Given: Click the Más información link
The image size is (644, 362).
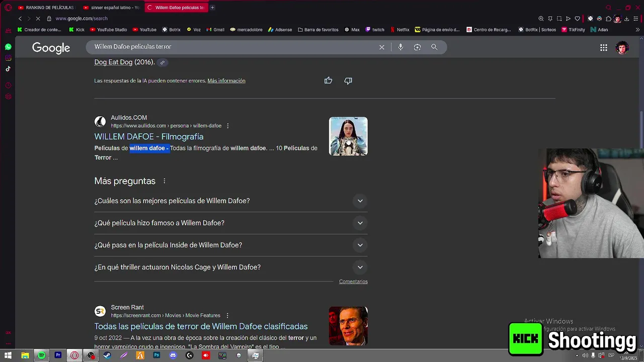Looking at the screenshot, I should click(226, 81).
